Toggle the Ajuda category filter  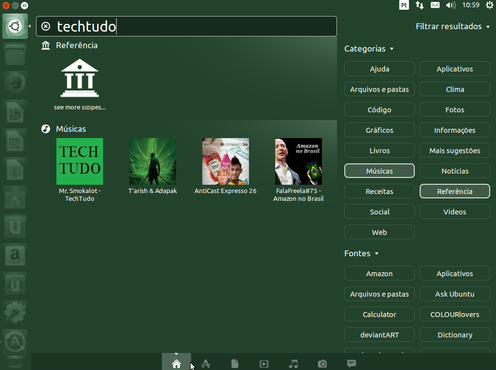pyautogui.click(x=379, y=69)
